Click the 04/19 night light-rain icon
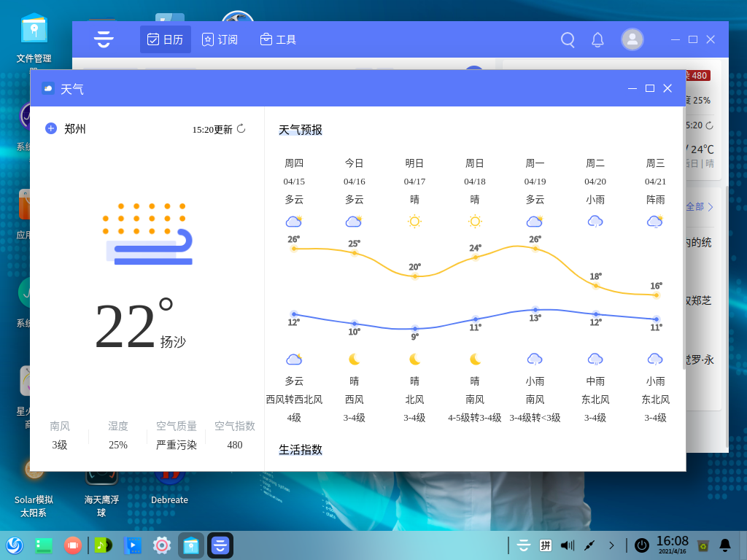747x560 pixels. coord(535,359)
